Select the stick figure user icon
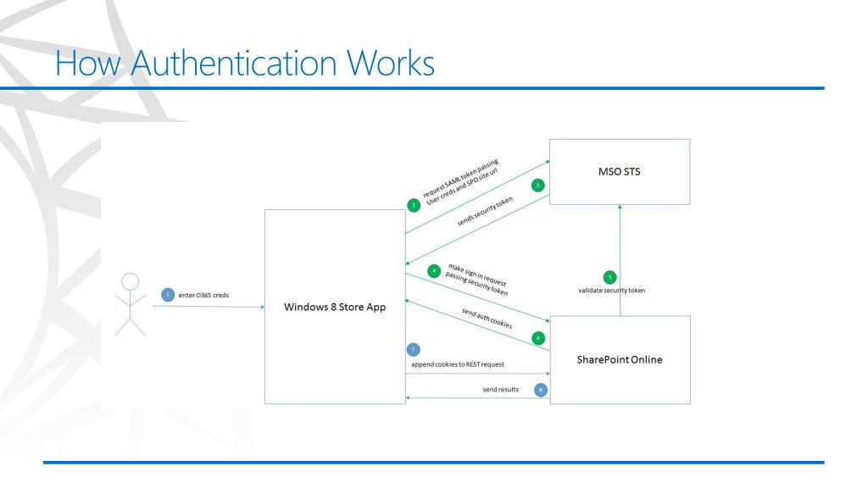The width and height of the screenshot is (868, 488). pos(130,304)
